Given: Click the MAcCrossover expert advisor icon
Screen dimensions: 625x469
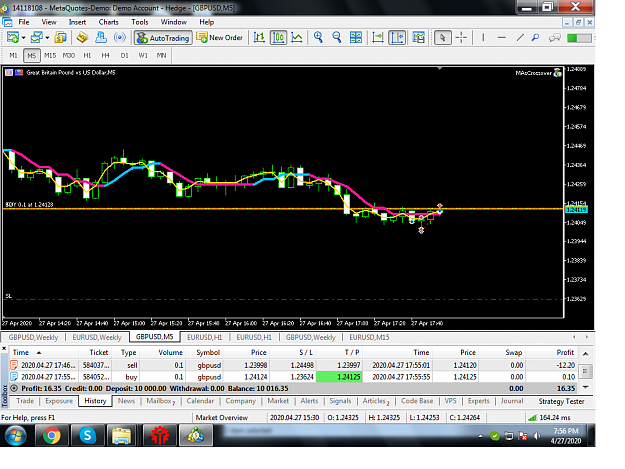Looking at the screenshot, I should (x=557, y=73).
